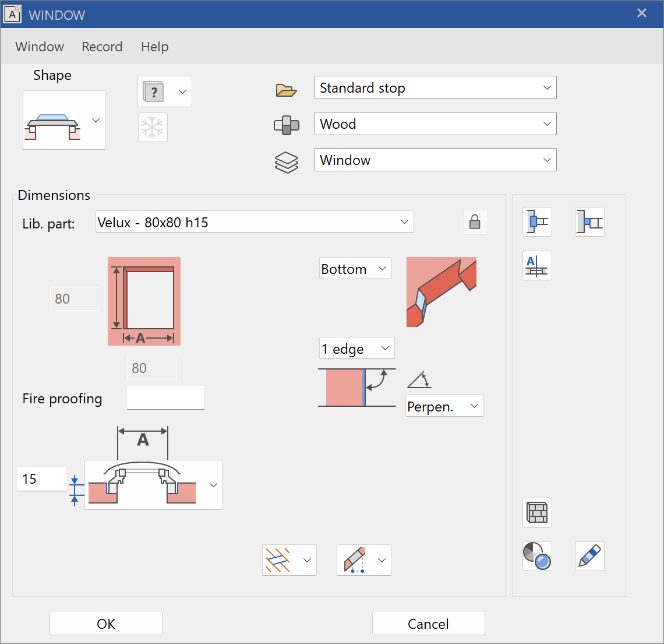
Task: Open the Window menu
Action: (40, 47)
